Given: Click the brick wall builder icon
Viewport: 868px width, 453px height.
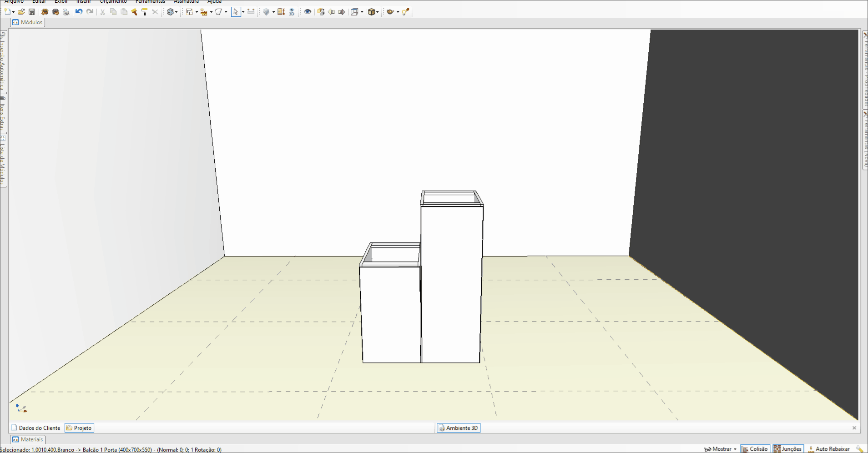Looking at the screenshot, I should coord(204,12).
